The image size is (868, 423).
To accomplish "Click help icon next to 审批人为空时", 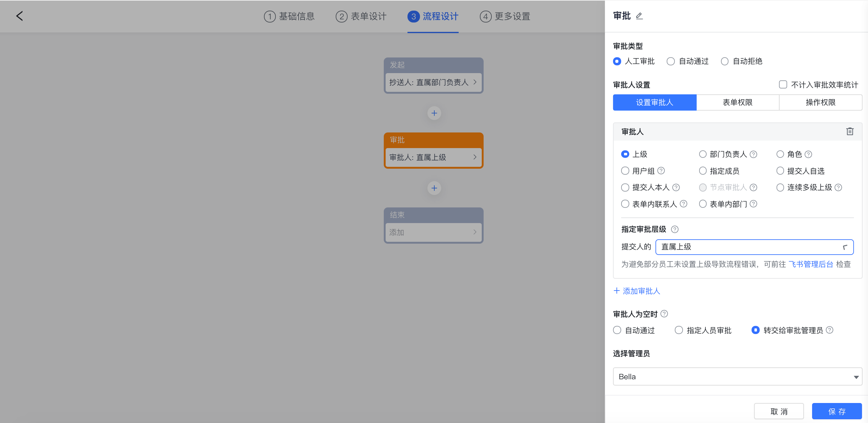I will coord(664,314).
